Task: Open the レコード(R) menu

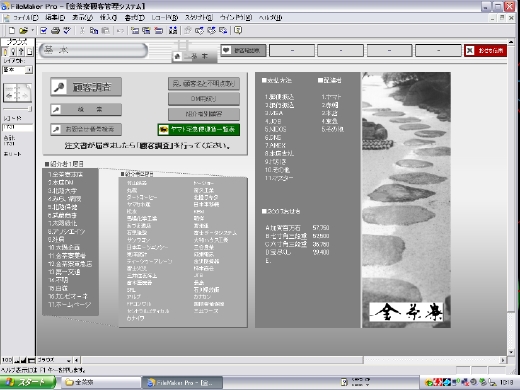Action: (x=165, y=18)
